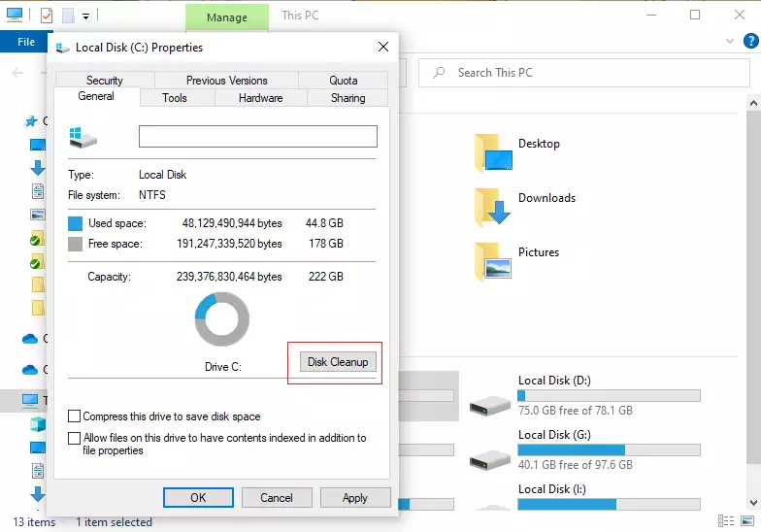Close the Local Disk Properties dialog
Viewport: 761px width, 532px height.
[x=383, y=47]
